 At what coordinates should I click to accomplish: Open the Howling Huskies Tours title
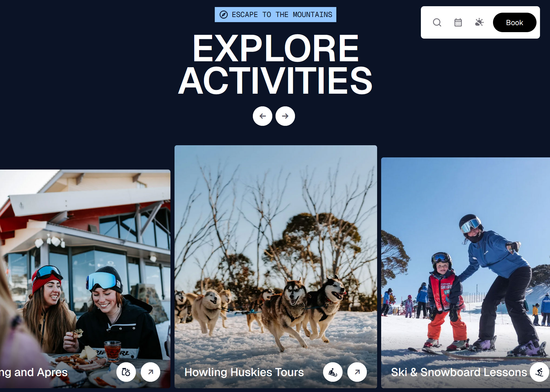coord(244,372)
